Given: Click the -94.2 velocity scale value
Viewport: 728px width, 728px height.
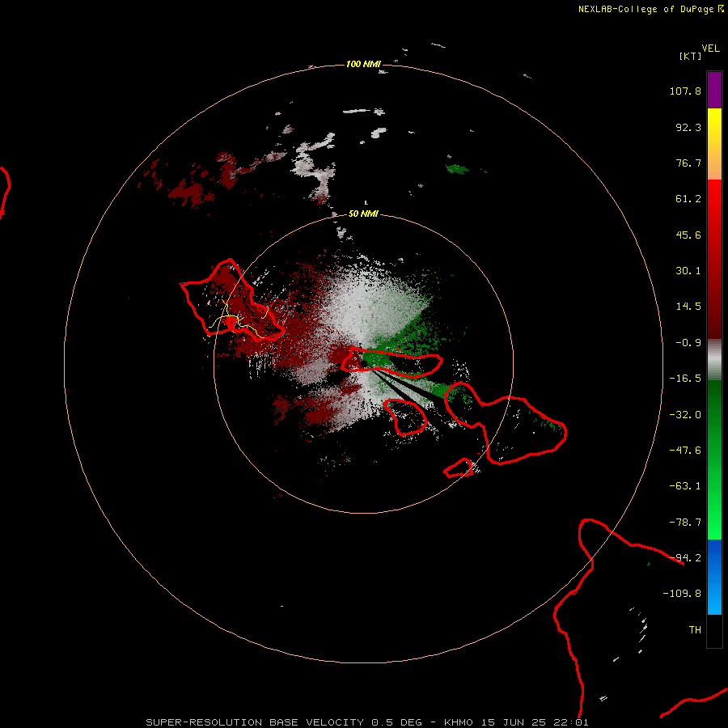Looking at the screenshot, I should coord(685,558).
